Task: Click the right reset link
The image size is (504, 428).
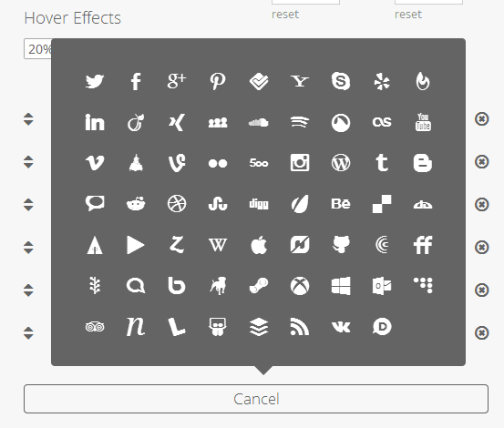Action: (x=408, y=15)
